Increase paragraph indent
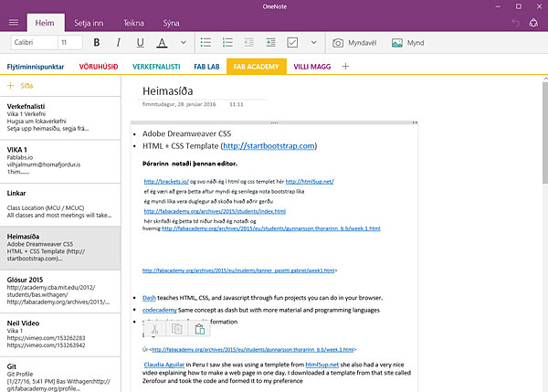This screenshot has height=392, width=548. (x=271, y=43)
